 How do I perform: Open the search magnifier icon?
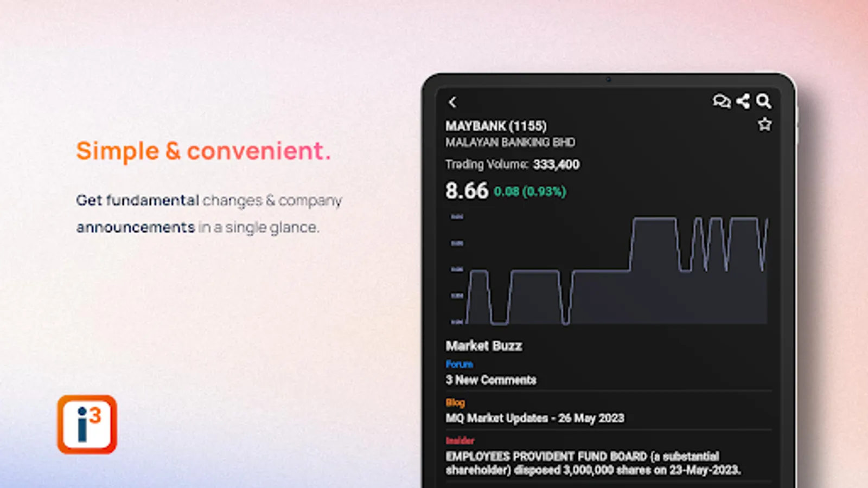pyautogui.click(x=763, y=101)
